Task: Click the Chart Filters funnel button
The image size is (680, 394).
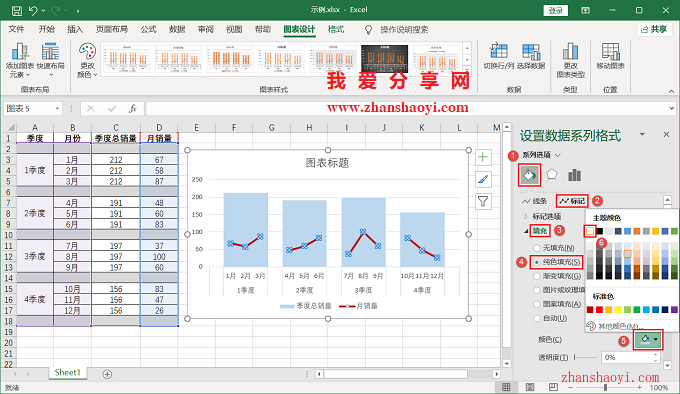Action: point(483,201)
